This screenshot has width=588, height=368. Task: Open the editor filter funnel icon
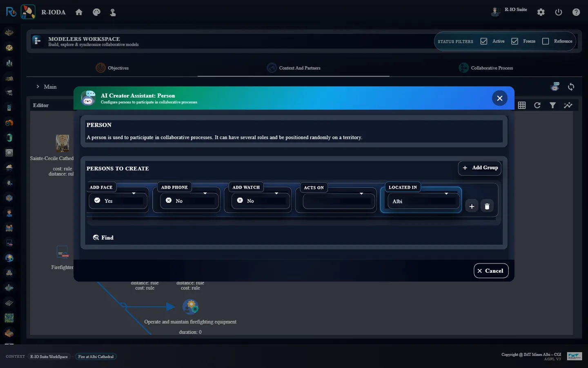click(x=552, y=105)
